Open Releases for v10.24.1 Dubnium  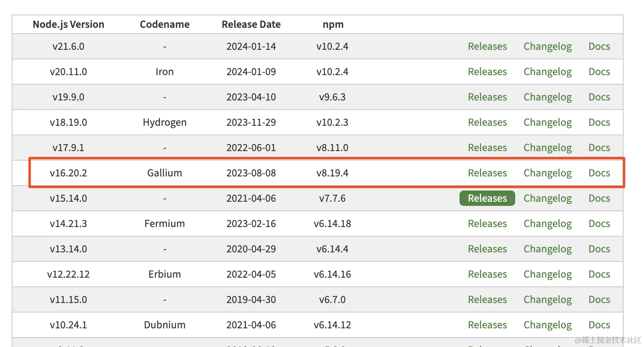tap(487, 325)
